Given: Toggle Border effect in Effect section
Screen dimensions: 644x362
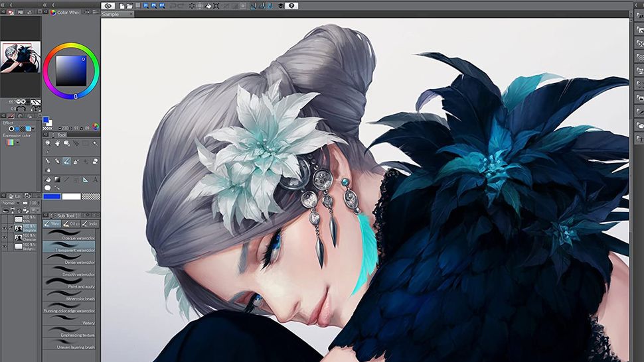Looking at the screenshot, I should (x=11, y=129).
